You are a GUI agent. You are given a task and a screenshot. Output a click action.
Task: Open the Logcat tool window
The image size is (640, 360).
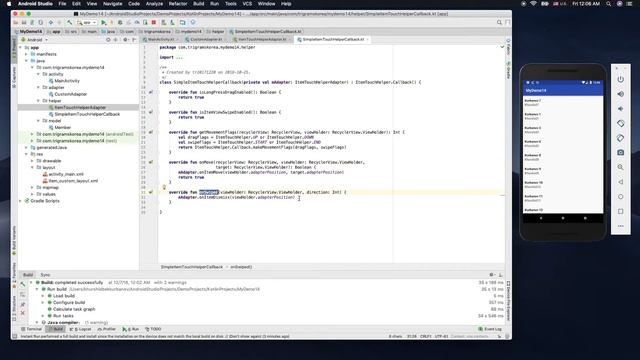[x=81, y=329]
